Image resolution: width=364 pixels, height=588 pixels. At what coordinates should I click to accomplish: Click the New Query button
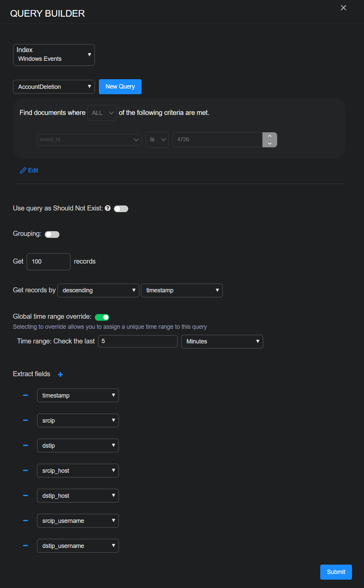(120, 87)
